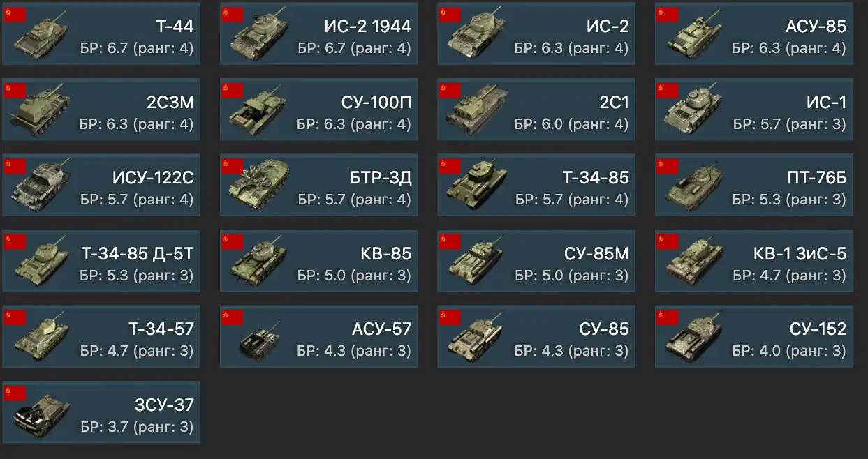Click the Soviet flag on the ИС-2 card
The height and width of the screenshot is (459, 868).
pos(450,15)
